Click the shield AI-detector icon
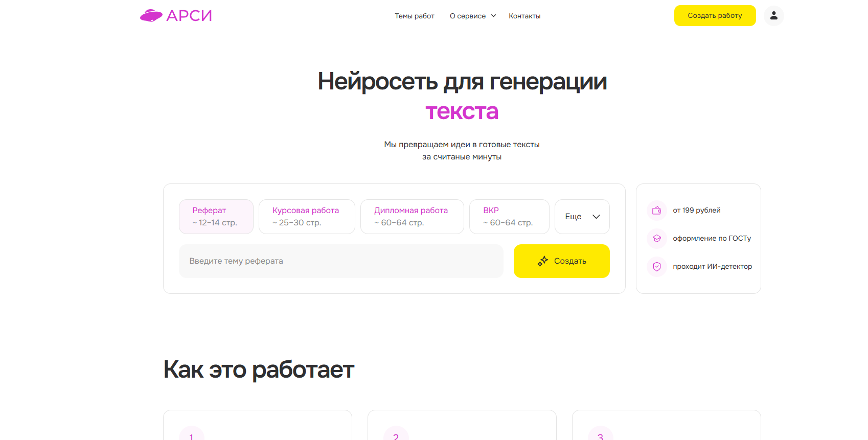Viewport: 868px width, 440px height. (x=657, y=267)
